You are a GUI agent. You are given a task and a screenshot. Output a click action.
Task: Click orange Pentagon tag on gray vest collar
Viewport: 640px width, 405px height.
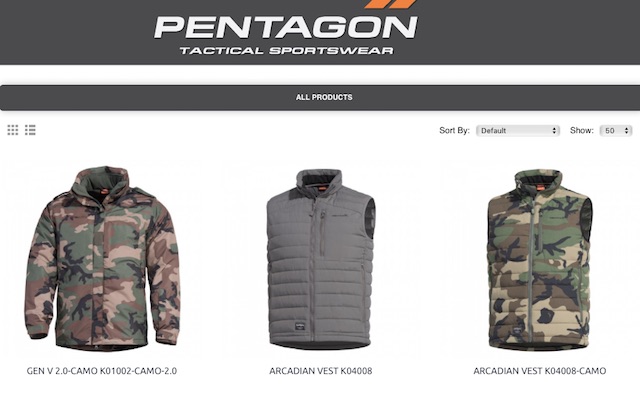(x=322, y=188)
